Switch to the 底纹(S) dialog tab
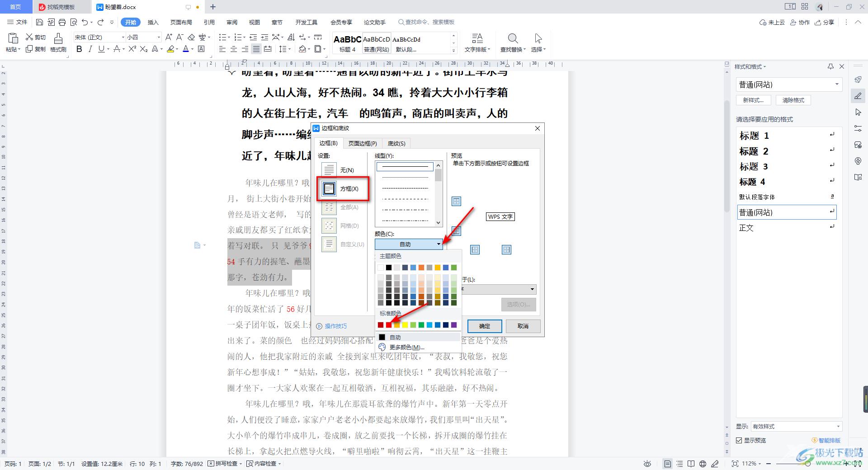868x470 pixels. coord(396,143)
